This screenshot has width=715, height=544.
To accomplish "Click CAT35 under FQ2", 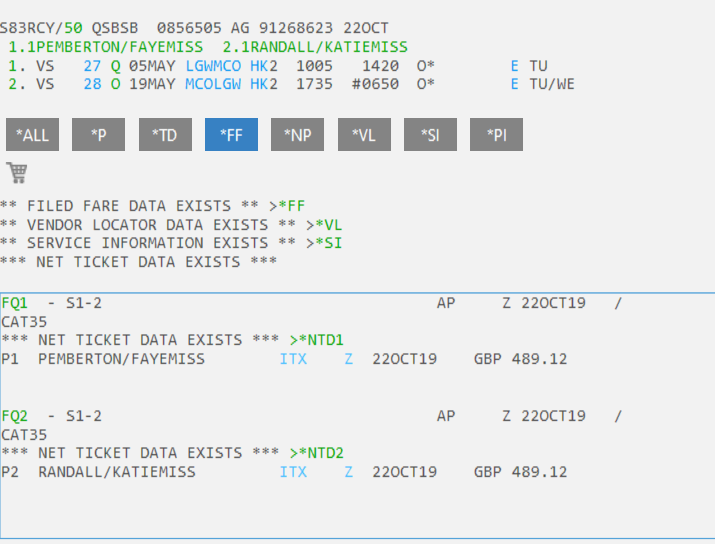I will point(24,435).
